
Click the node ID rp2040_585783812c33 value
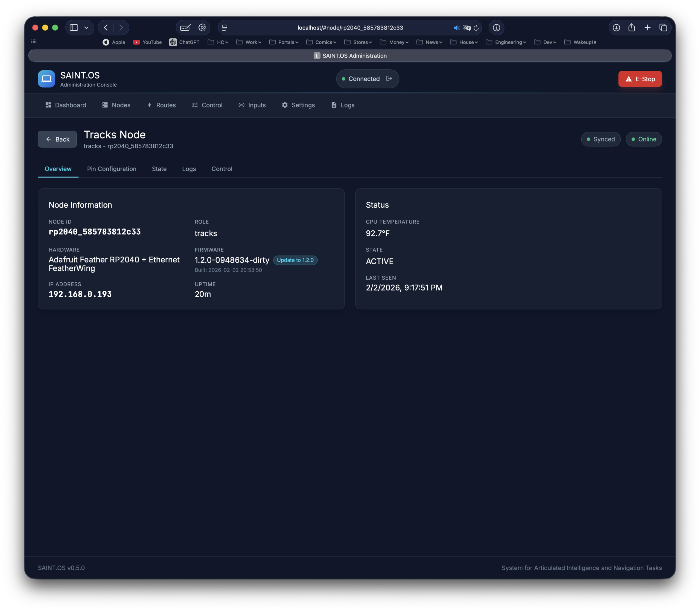tap(95, 232)
